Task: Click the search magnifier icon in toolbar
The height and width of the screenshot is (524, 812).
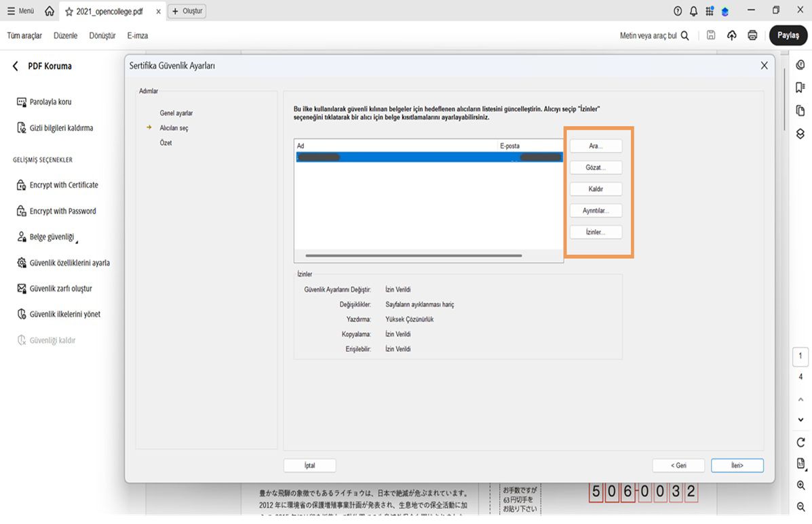Action: [684, 36]
